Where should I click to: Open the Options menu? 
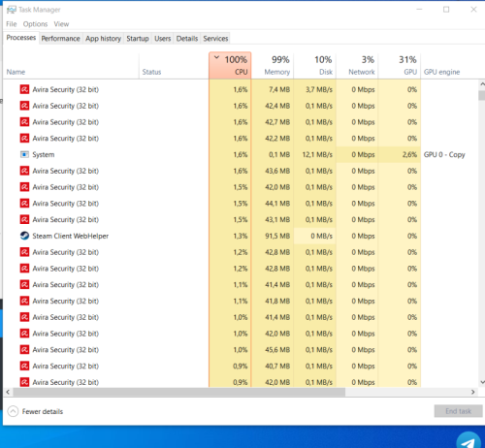pyautogui.click(x=35, y=24)
